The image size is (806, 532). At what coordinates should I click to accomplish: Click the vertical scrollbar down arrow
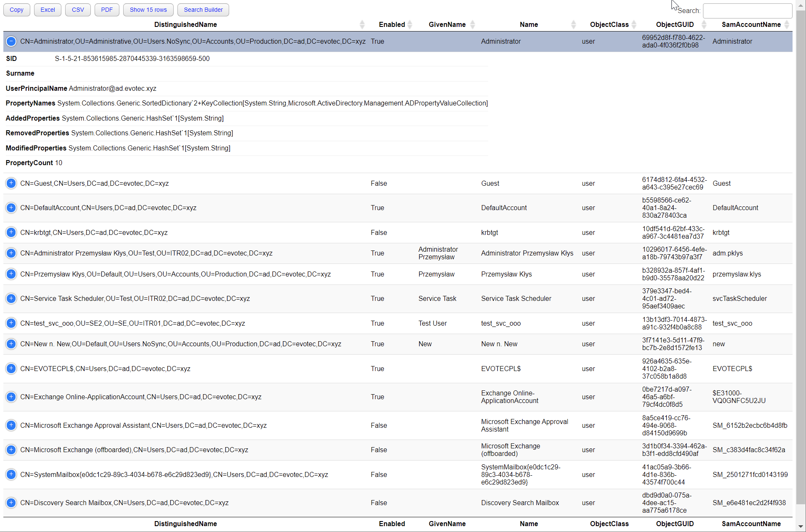[801, 526]
